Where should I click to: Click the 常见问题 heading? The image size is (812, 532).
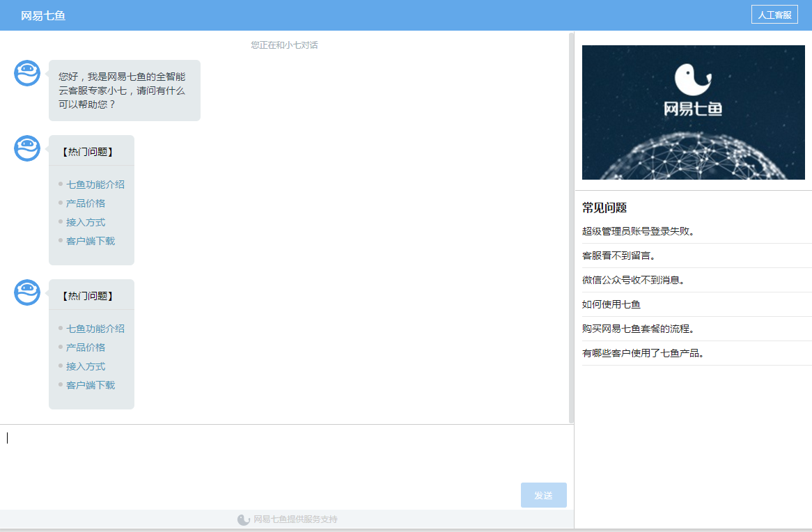pyautogui.click(x=604, y=208)
